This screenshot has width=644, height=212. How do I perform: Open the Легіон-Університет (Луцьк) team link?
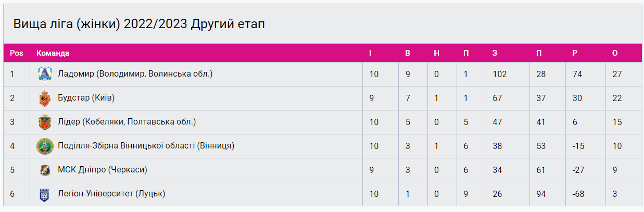(x=111, y=194)
